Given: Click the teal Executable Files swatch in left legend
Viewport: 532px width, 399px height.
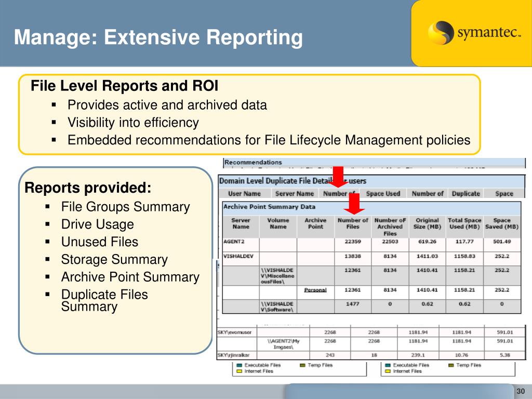Looking at the screenshot, I should [239, 365].
